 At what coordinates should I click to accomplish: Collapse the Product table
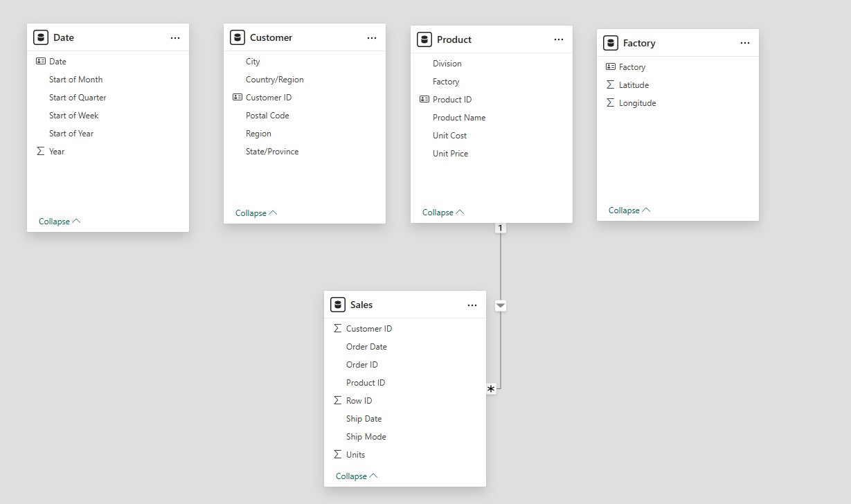click(443, 213)
